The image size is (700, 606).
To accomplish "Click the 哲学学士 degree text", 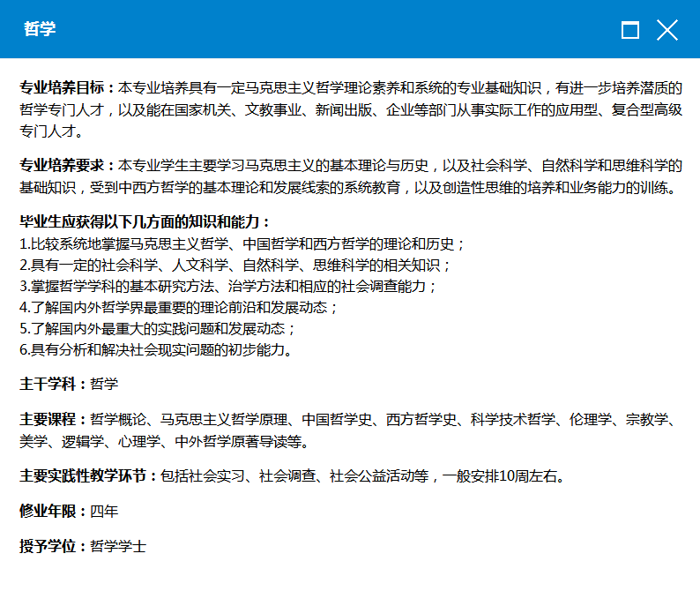I will point(118,546).
